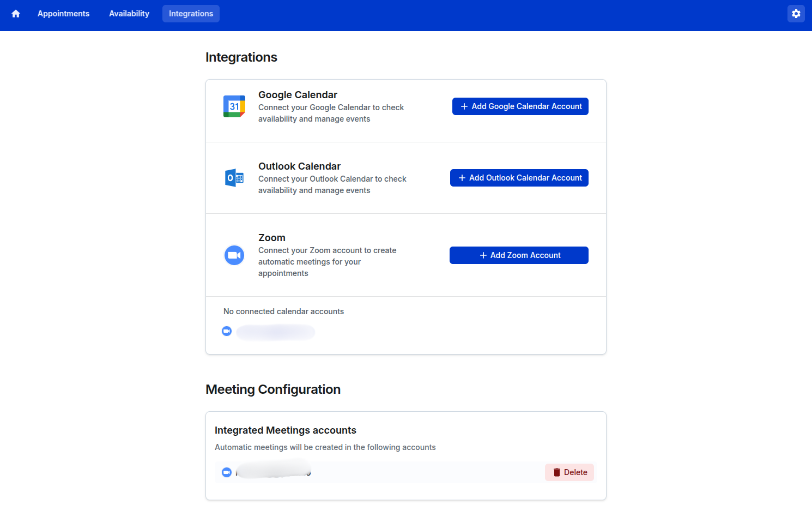812x510 pixels.
Task: Select the Integrations tab
Action: point(191,14)
